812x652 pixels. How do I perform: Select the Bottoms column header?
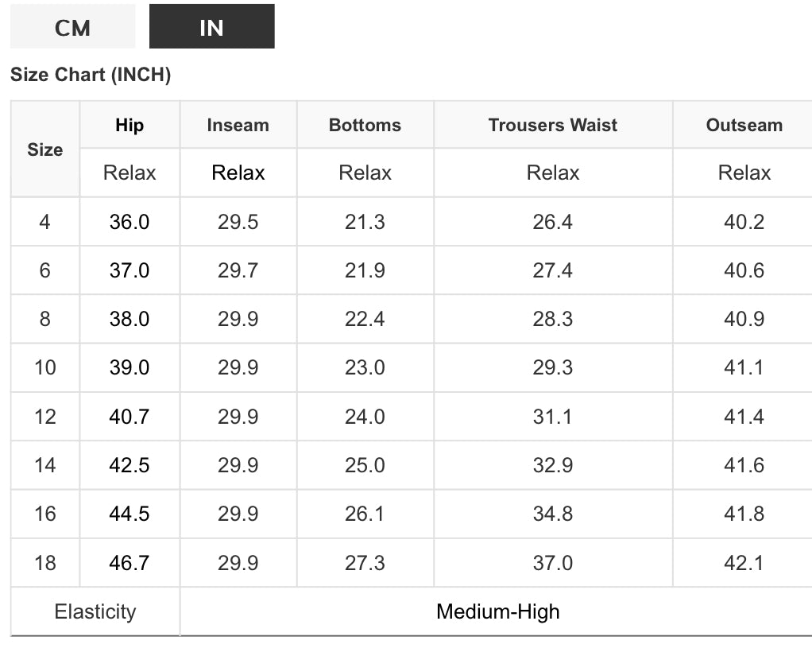365,125
